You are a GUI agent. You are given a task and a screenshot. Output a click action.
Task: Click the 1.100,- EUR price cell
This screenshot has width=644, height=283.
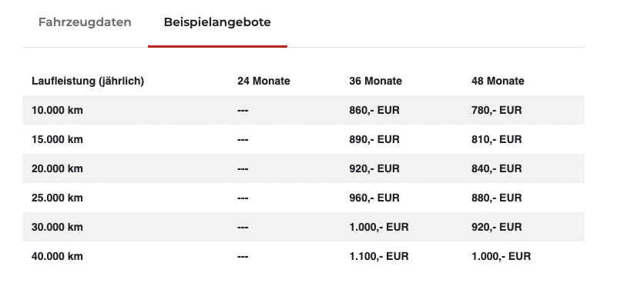point(379,256)
